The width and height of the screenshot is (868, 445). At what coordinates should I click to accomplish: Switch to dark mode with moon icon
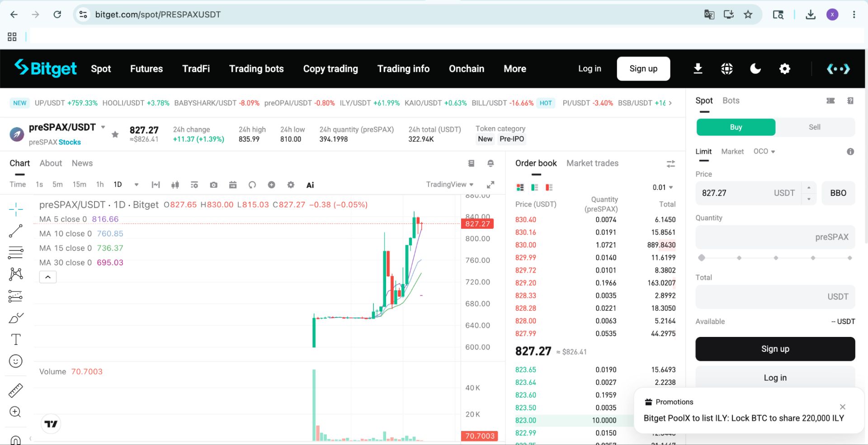pos(755,69)
